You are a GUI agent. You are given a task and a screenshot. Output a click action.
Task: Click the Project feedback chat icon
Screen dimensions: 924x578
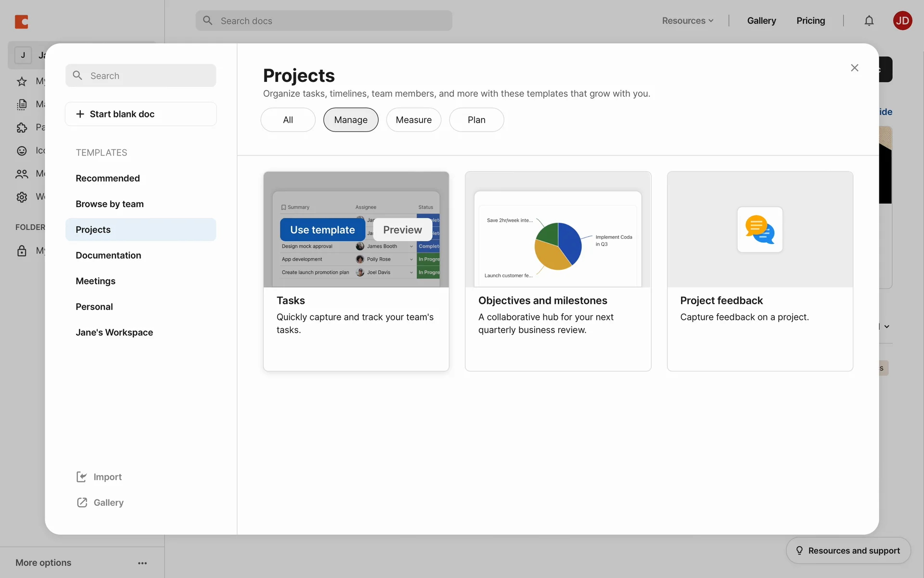(x=760, y=230)
